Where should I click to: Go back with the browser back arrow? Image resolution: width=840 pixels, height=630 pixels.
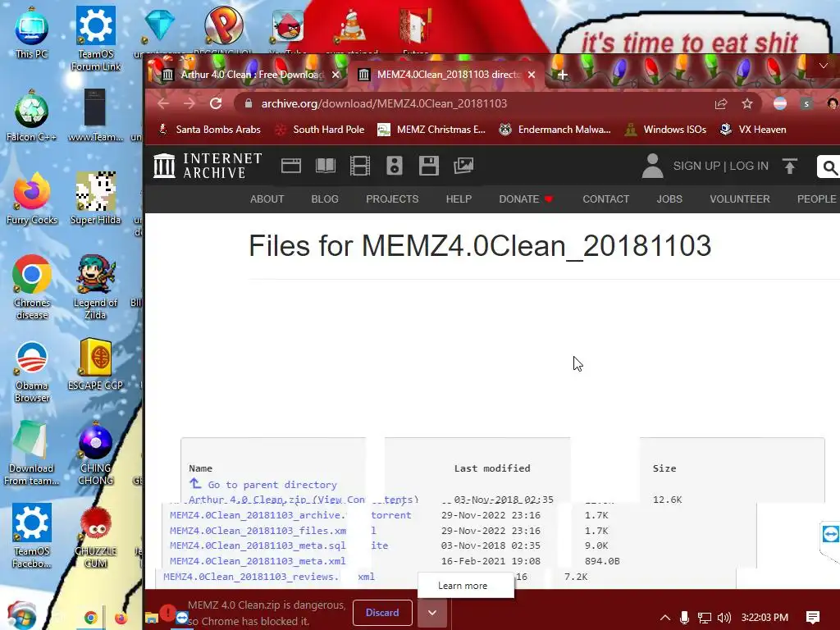(x=163, y=103)
